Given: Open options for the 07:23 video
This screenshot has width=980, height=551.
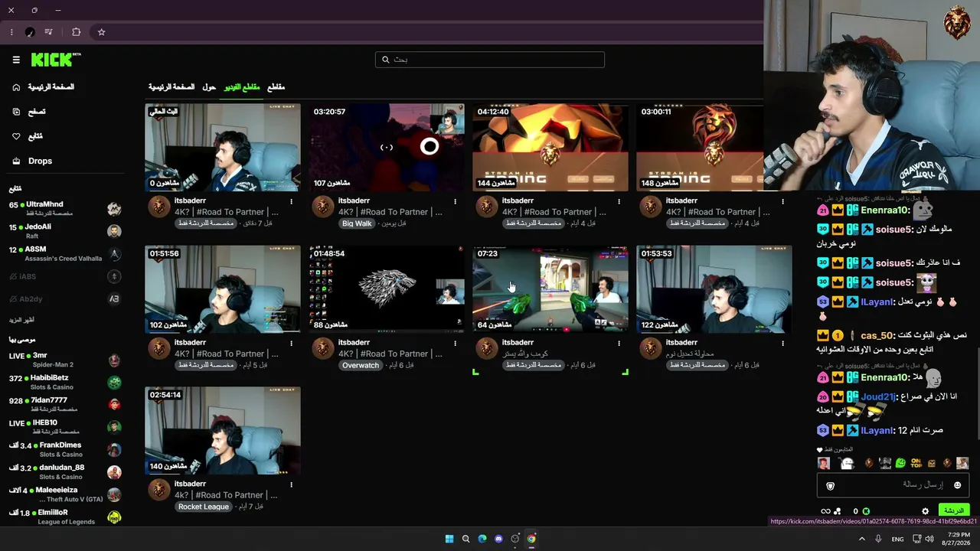Looking at the screenshot, I should [x=619, y=344].
